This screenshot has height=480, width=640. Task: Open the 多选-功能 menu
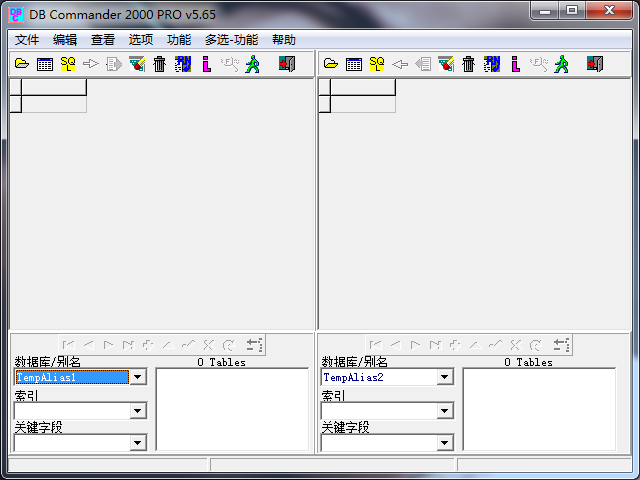231,40
